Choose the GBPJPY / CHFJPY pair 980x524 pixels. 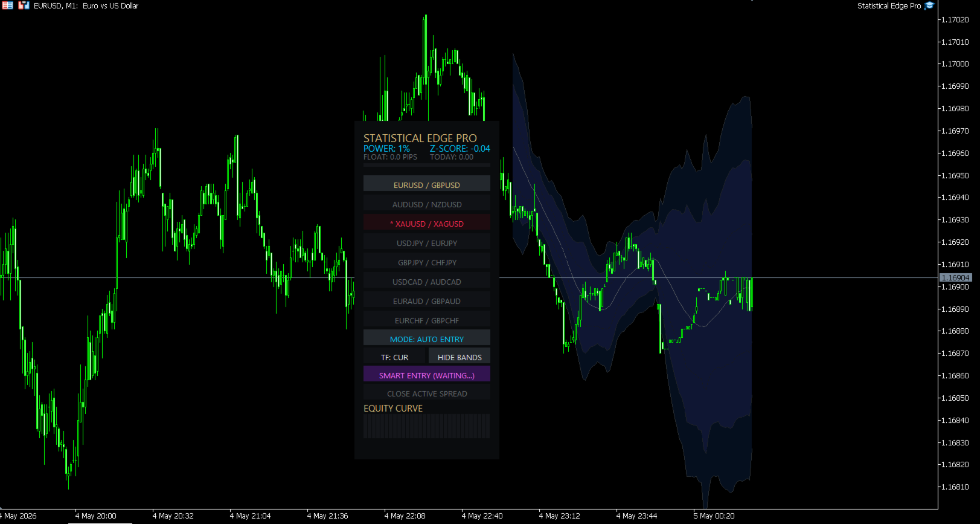[x=427, y=262]
